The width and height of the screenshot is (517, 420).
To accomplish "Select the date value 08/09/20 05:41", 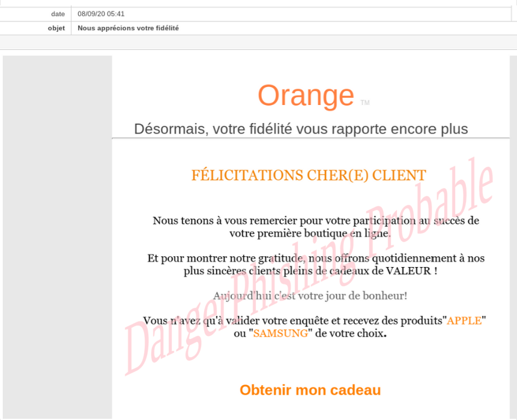I will 101,14.
